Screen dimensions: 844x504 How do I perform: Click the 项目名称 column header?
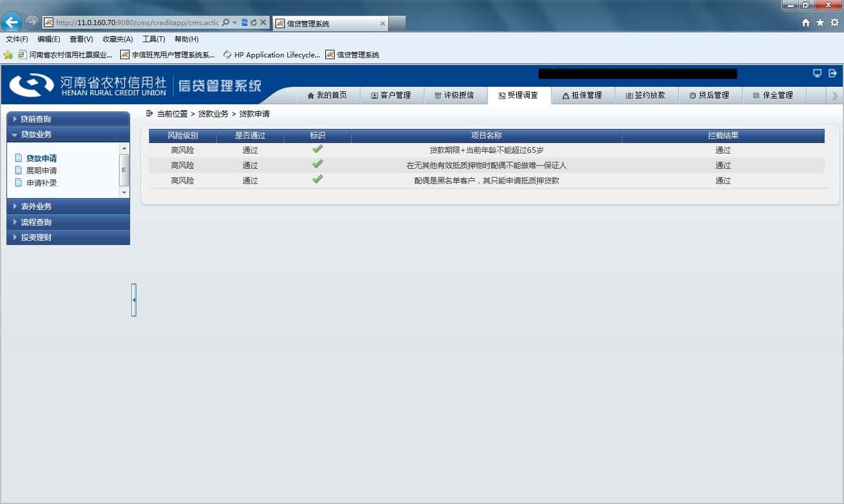tap(486, 135)
